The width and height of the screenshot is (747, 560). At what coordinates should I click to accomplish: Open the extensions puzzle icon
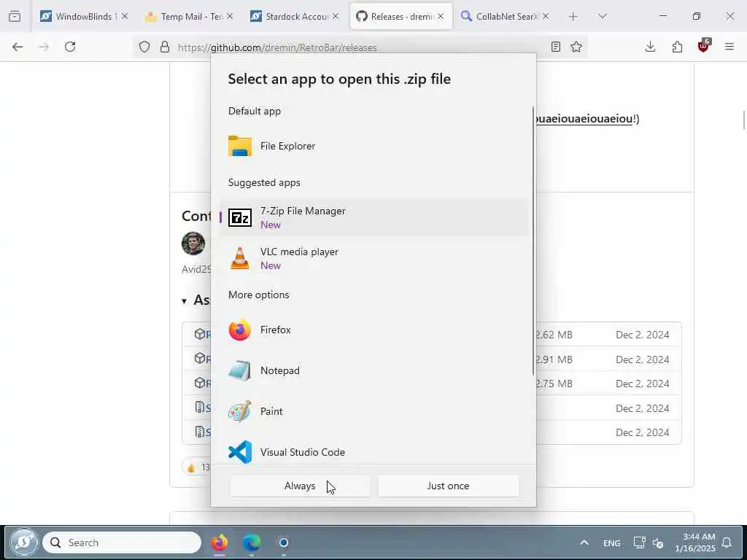coord(677,47)
